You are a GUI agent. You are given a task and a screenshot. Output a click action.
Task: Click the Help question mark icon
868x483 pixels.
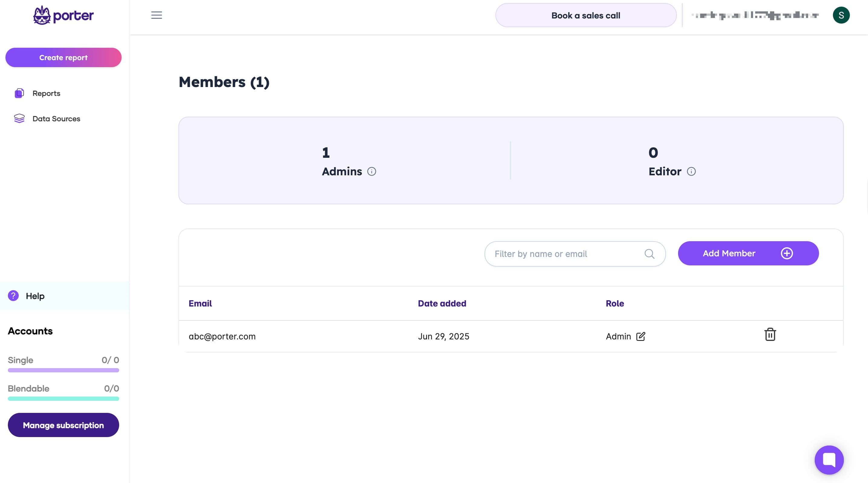[13, 296]
